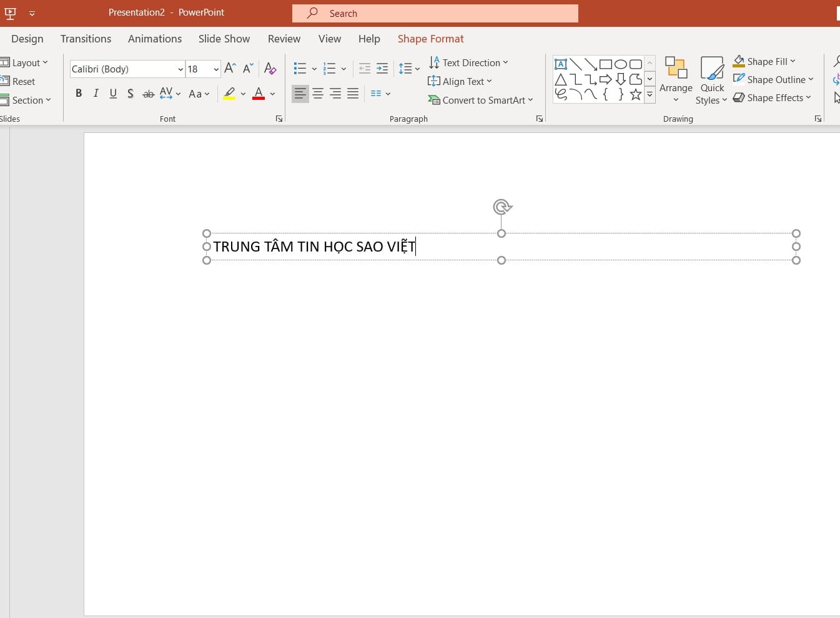This screenshot has height=618, width=840.
Task: Open Shape Effects menu
Action: click(772, 97)
